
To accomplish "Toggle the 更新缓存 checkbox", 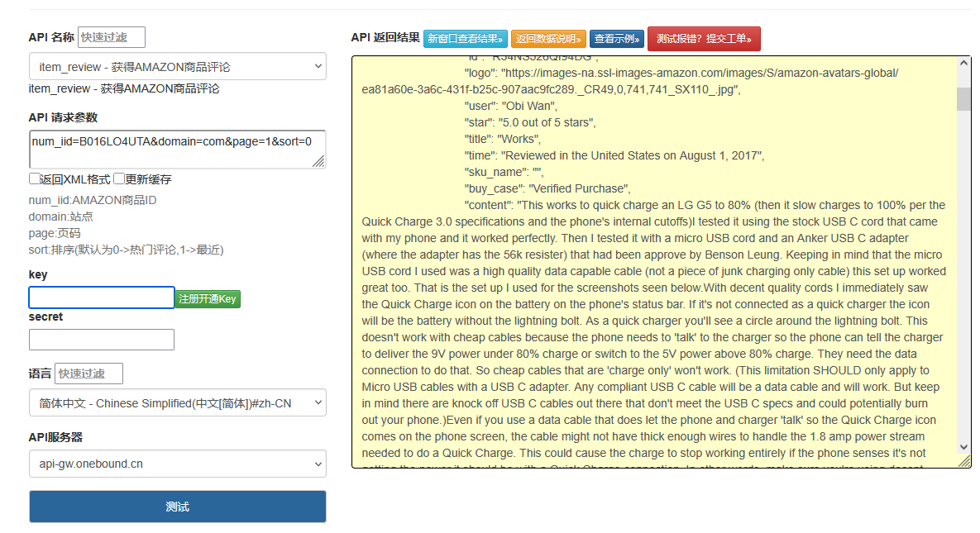I will (x=119, y=178).
